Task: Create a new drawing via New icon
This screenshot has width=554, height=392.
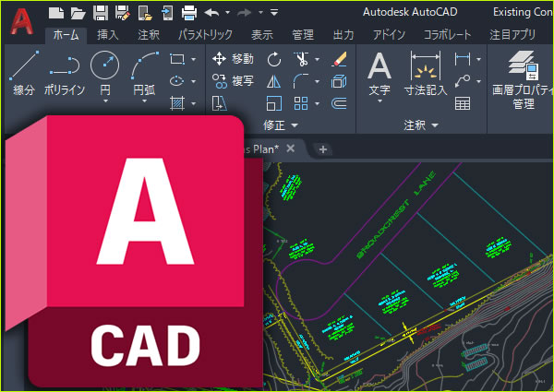Action: pyautogui.click(x=56, y=13)
